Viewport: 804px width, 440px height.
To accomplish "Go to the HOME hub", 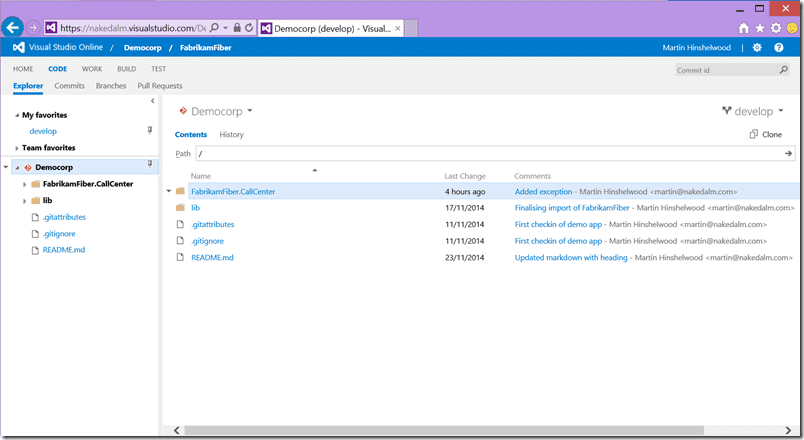I will (23, 69).
